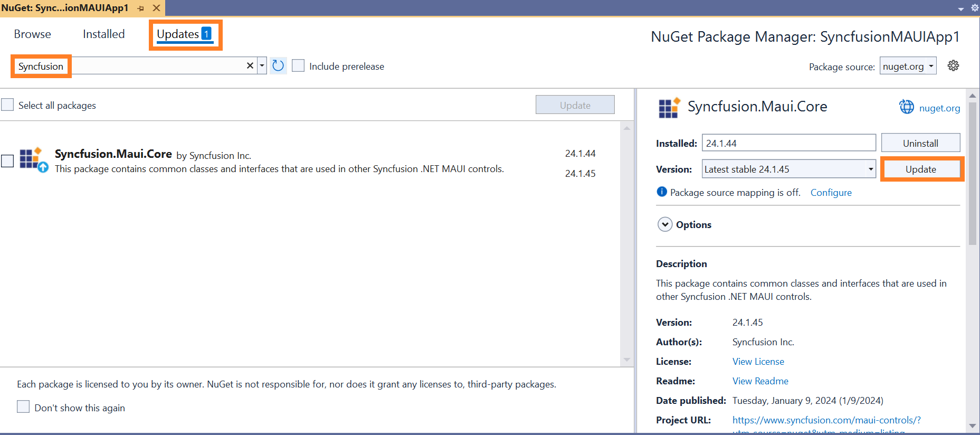Viewport: 980px width, 435px height.
Task: Open NuGet settings gear icon
Action: tap(953, 66)
